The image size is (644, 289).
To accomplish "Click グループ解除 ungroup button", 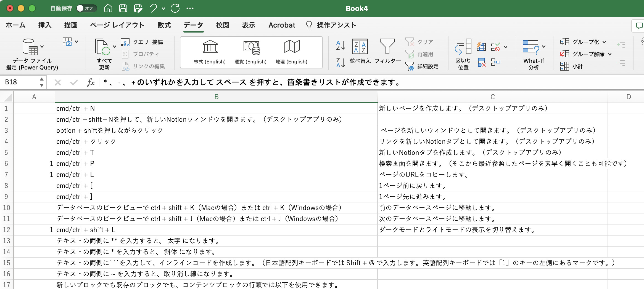I will [x=582, y=54].
